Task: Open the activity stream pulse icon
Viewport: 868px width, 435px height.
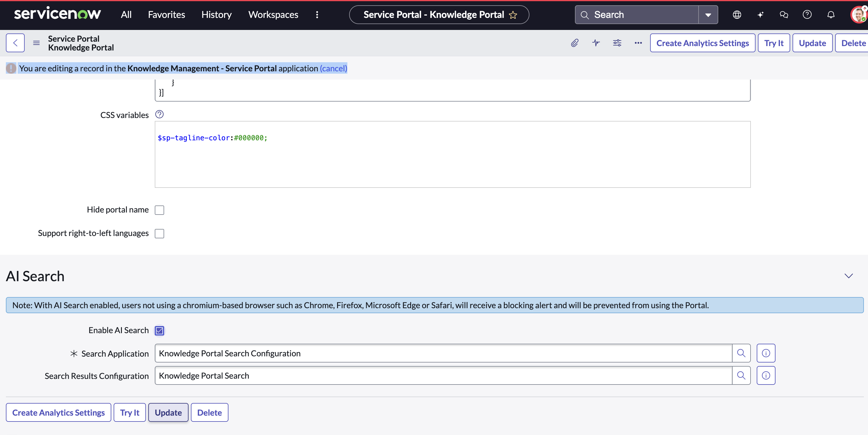Action: click(596, 43)
